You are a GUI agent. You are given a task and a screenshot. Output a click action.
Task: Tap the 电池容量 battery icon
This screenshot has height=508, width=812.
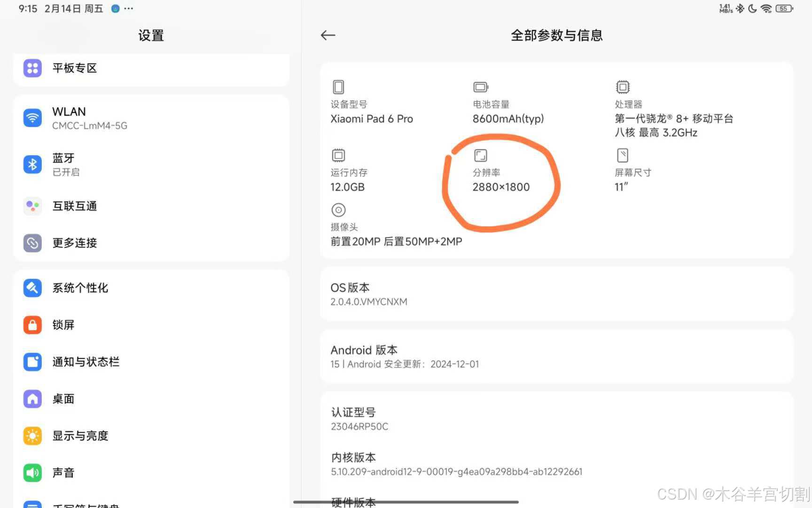click(481, 87)
